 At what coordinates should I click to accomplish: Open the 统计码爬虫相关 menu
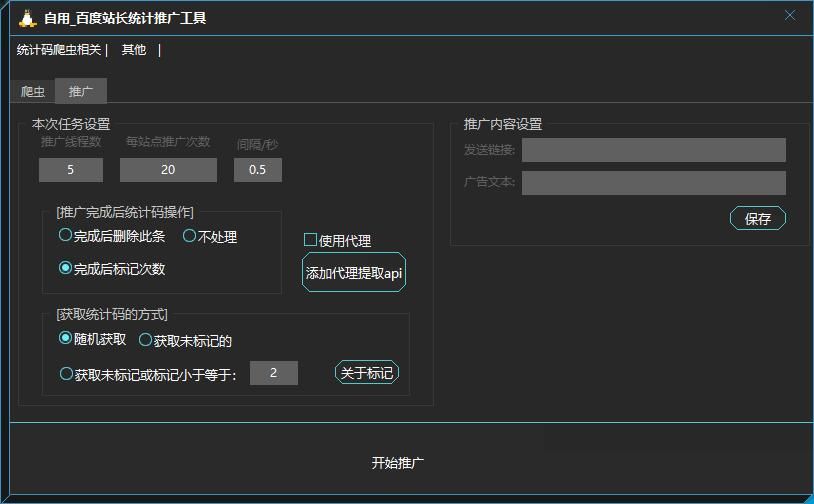coord(59,50)
